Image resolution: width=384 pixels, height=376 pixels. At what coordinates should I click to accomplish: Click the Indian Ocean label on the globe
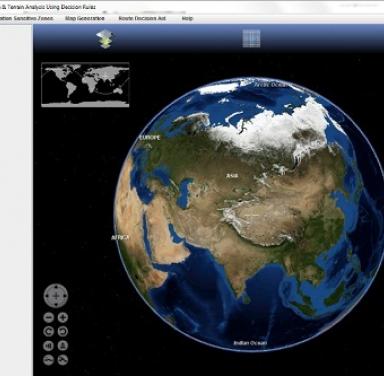coord(250,343)
